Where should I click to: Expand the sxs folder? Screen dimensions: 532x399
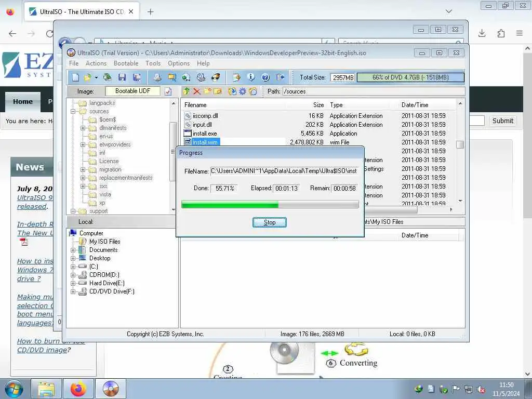[83, 187]
